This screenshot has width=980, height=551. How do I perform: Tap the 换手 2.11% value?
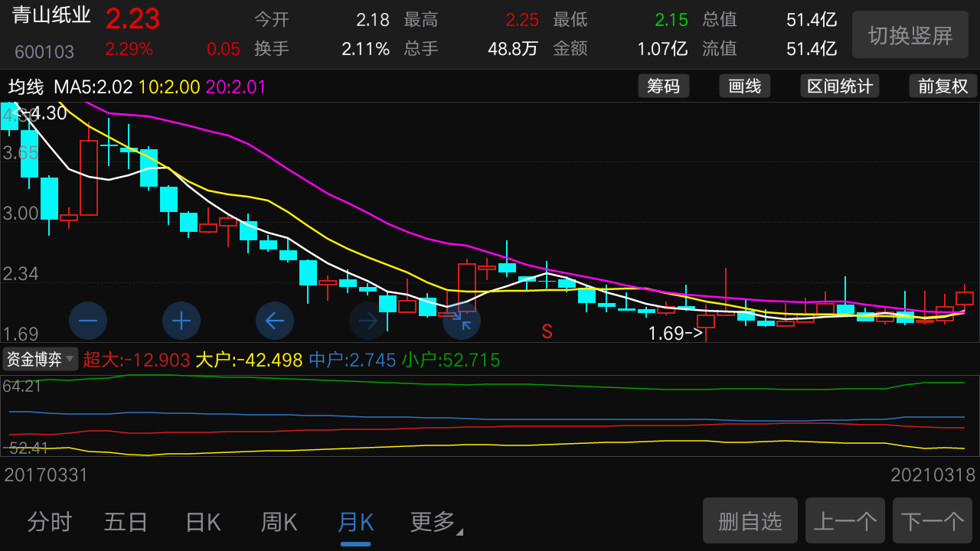point(366,49)
